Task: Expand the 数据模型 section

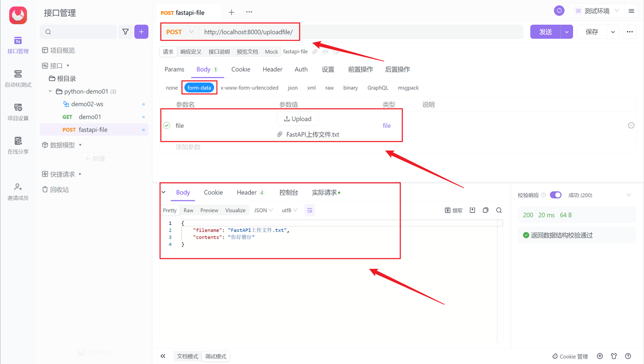Action: 80,145
